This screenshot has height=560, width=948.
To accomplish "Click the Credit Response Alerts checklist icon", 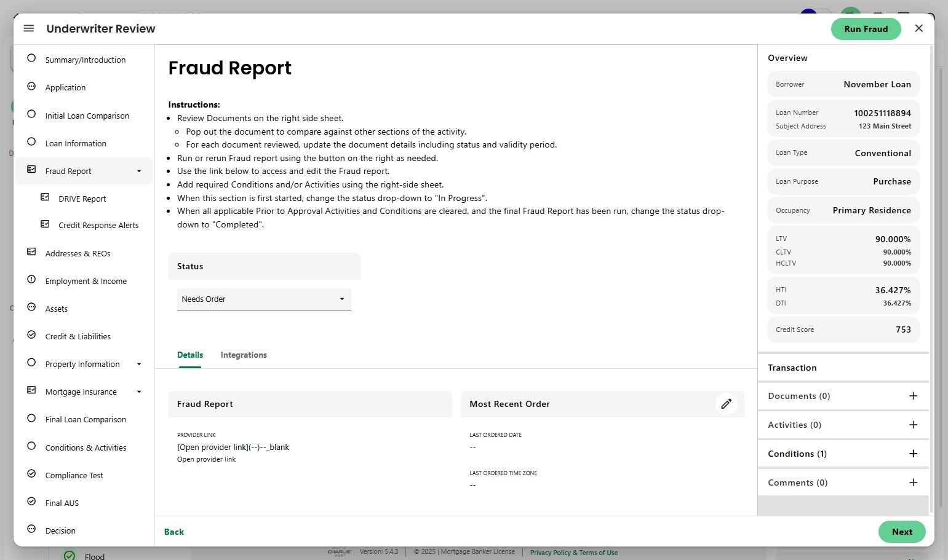I will point(45,224).
